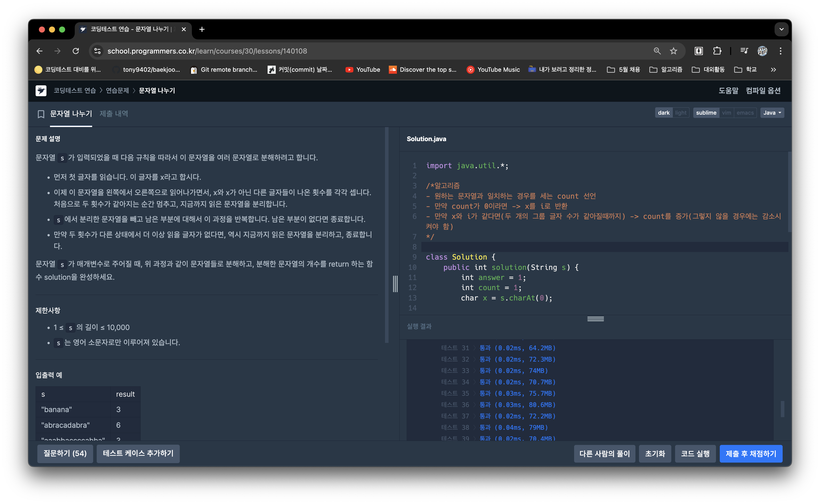Click Solution.java file label

point(426,139)
